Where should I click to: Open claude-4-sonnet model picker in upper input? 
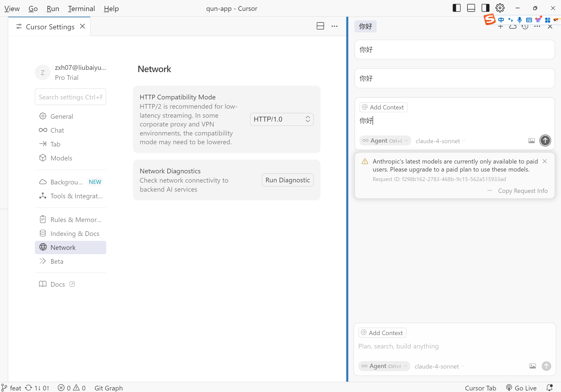[x=440, y=141]
